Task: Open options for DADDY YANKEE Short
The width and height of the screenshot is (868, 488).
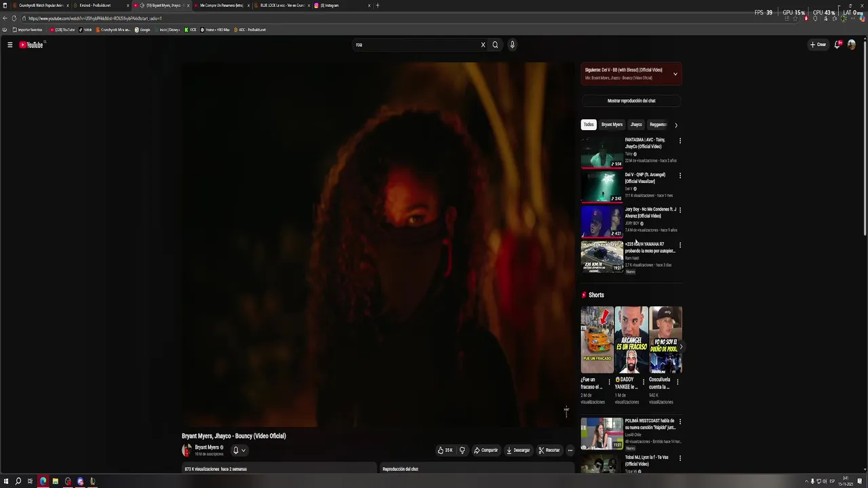Action: point(644,382)
